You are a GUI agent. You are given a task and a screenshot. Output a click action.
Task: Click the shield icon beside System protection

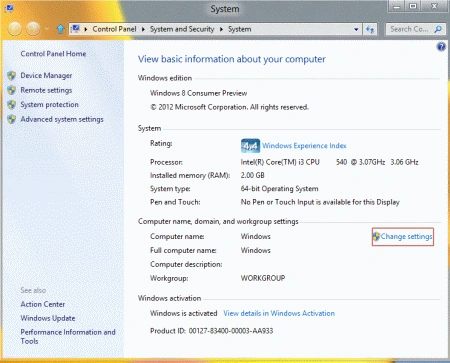12,105
